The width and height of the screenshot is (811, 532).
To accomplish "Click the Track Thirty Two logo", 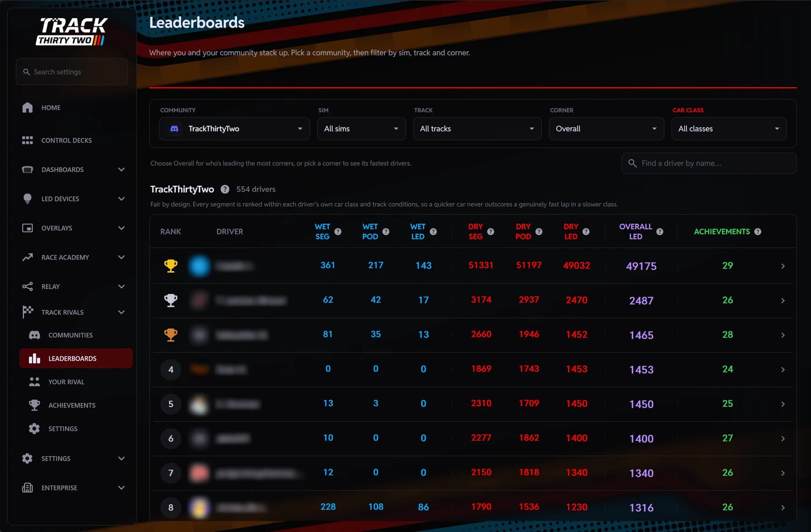I will pos(72,31).
